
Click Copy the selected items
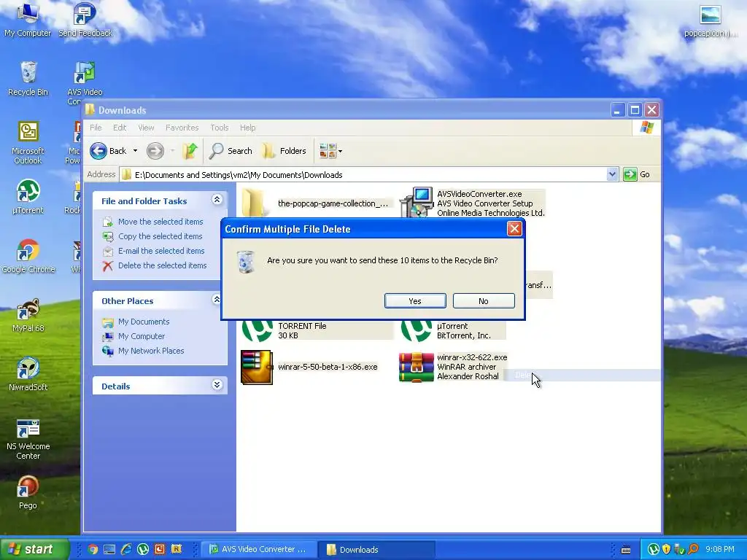click(x=160, y=236)
